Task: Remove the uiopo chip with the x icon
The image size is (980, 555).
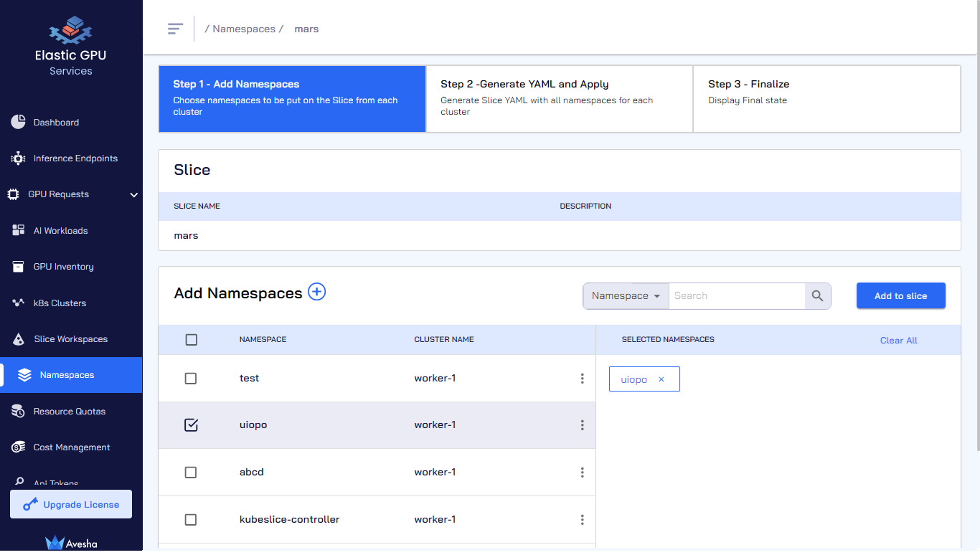Action: [x=661, y=379]
